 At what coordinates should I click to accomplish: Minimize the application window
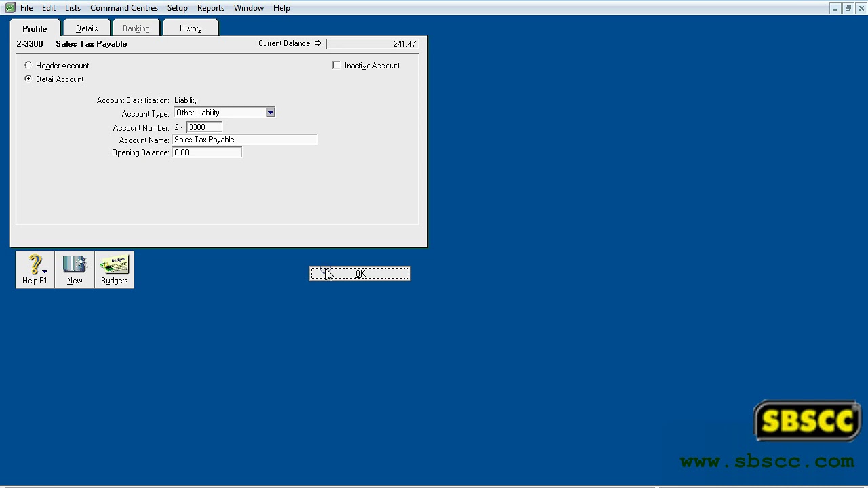[834, 8]
